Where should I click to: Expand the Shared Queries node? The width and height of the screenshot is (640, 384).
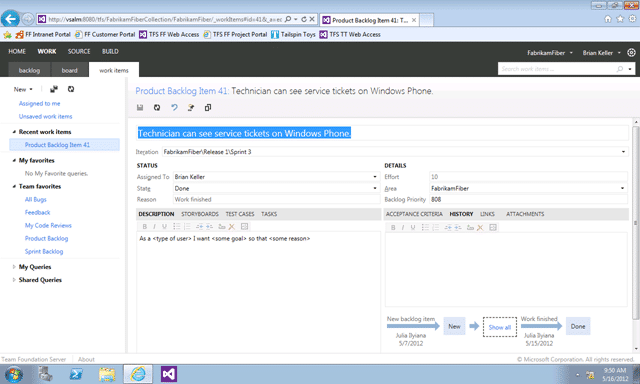click(x=14, y=280)
